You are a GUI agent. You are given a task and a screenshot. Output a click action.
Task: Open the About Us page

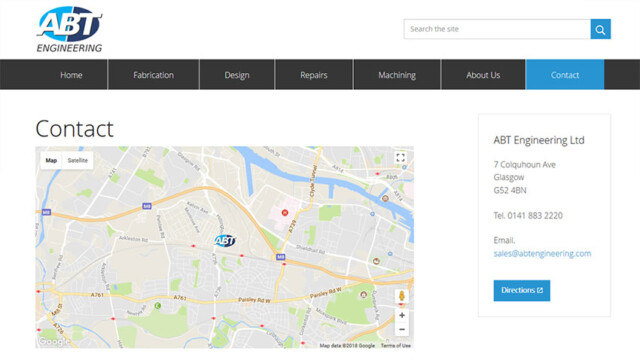click(x=483, y=75)
